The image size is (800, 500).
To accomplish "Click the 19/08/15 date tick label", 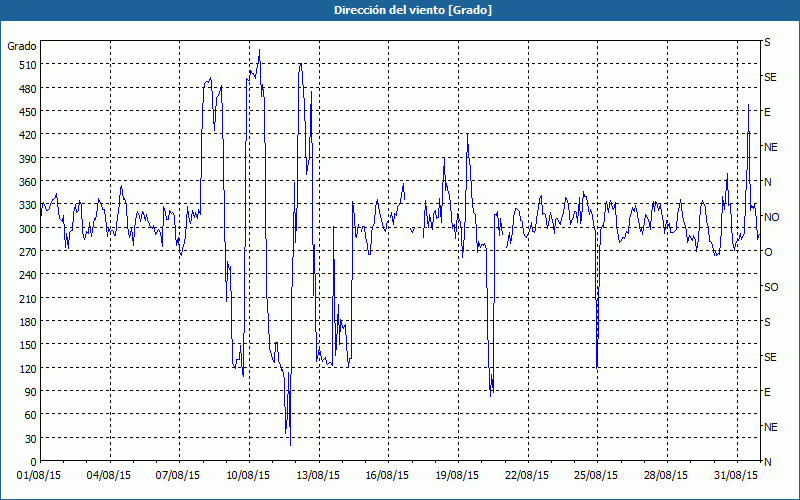I will (457, 476).
